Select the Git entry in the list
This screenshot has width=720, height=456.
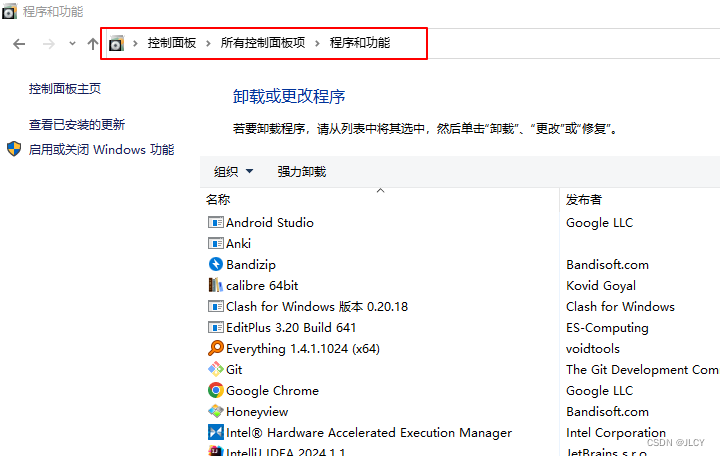tap(234, 370)
